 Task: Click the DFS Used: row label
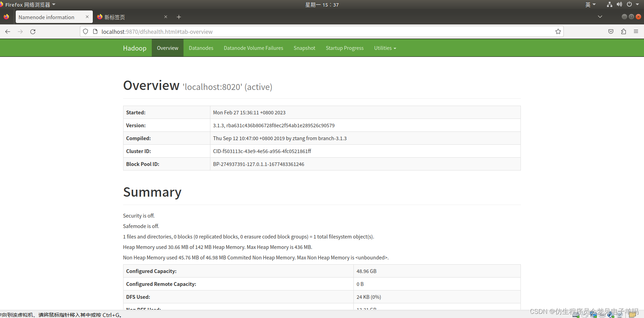(x=138, y=297)
